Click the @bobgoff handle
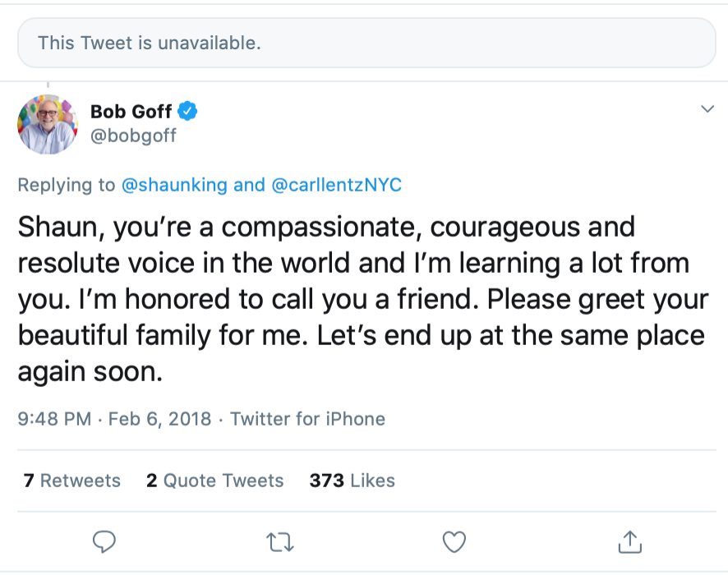The height and width of the screenshot is (575, 728). point(133,136)
